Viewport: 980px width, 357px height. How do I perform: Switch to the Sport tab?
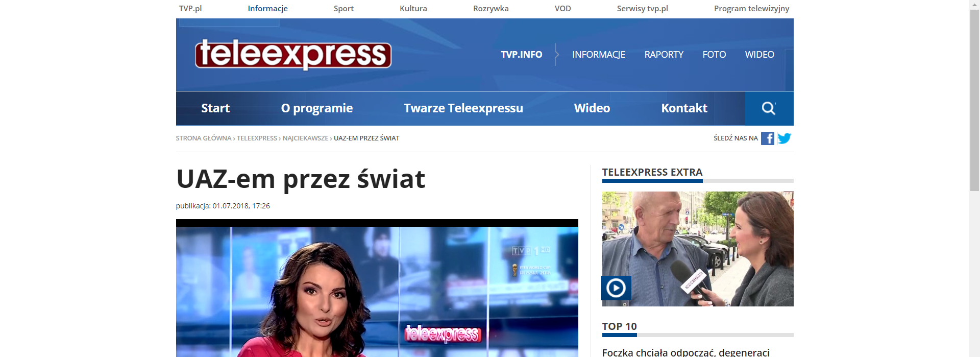(344, 9)
